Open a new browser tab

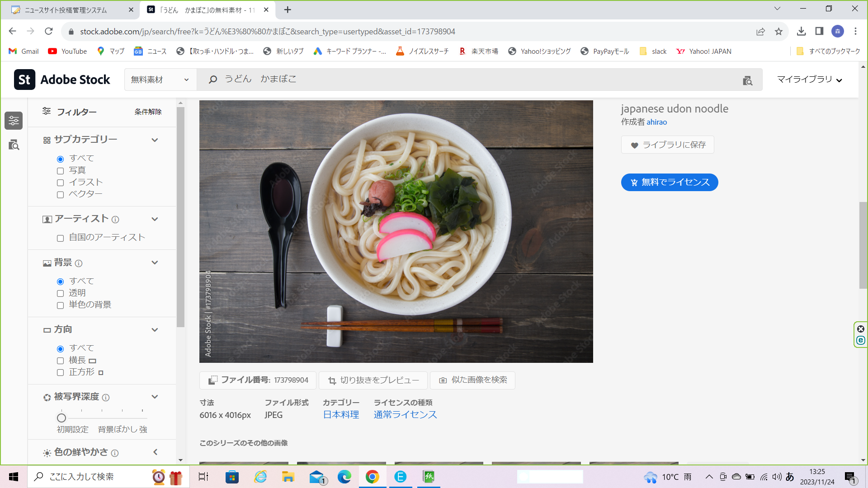[288, 9]
